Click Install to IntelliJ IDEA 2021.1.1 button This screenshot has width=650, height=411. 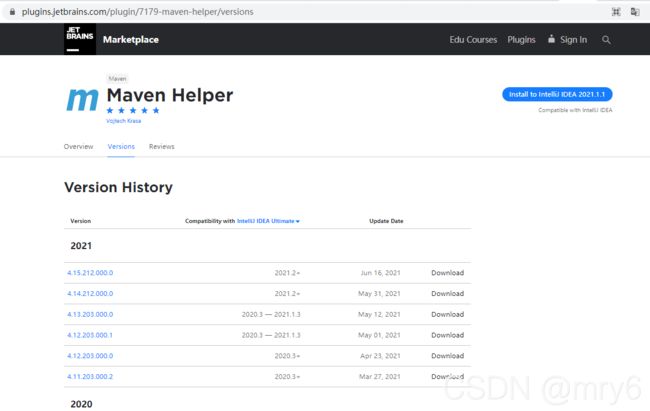[x=557, y=94]
